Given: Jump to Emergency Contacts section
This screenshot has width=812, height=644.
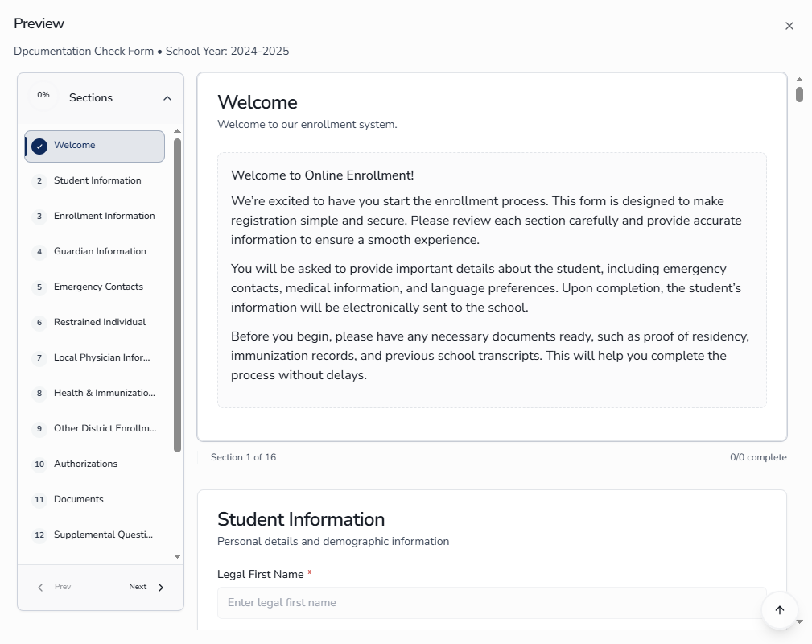Looking at the screenshot, I should coord(95,287).
